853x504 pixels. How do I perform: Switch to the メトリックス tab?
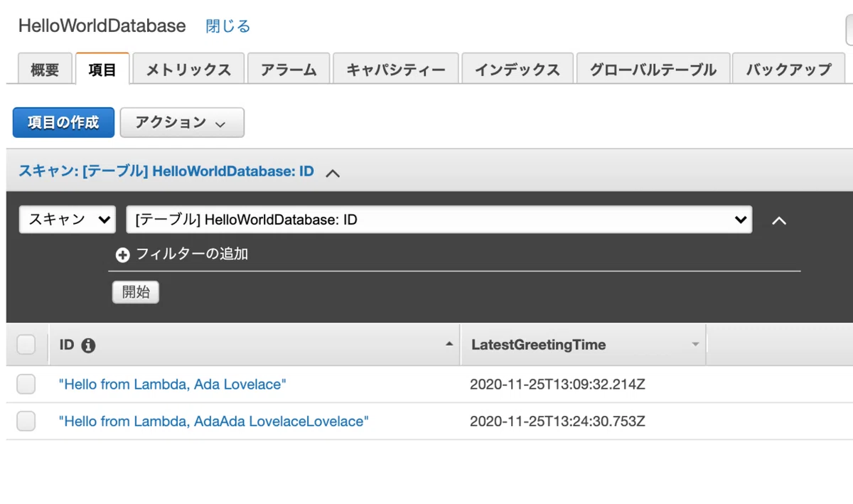(x=188, y=69)
